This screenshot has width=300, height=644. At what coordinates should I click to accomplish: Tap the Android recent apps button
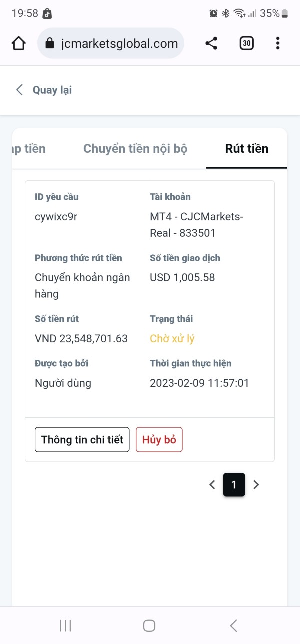coord(65,625)
